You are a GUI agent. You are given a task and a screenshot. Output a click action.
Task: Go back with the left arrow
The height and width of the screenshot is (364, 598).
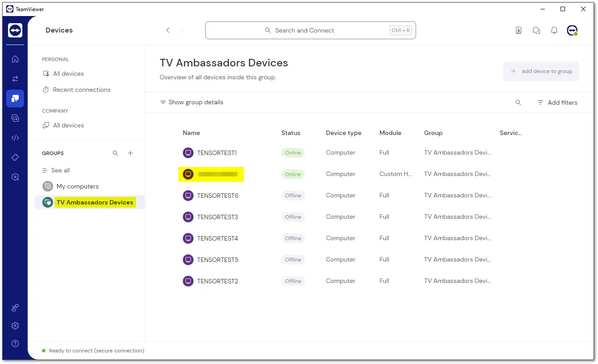(168, 30)
